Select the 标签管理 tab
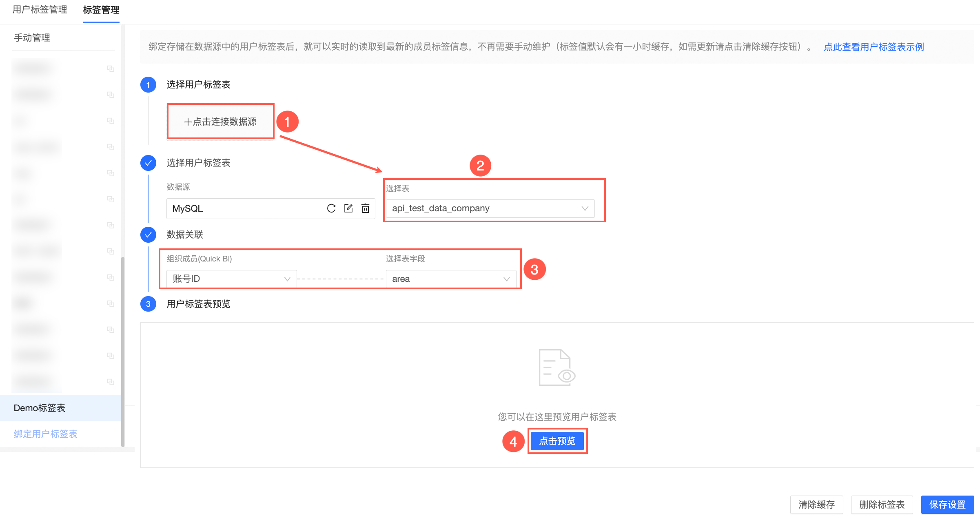The image size is (980, 518). click(101, 10)
